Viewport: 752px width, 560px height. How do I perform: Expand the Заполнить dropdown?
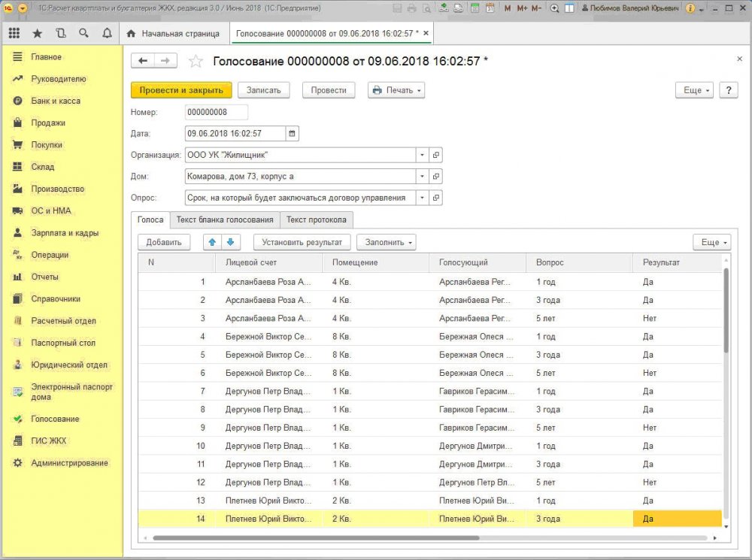[387, 242]
